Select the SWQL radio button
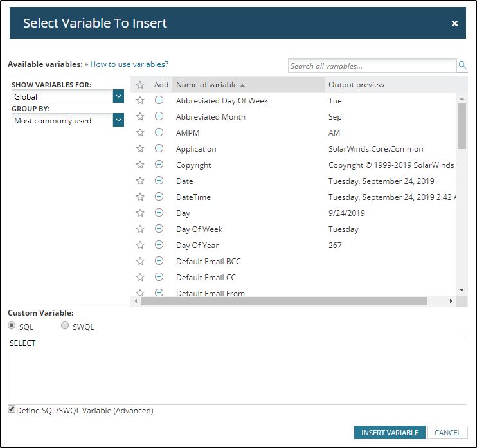The image size is (477, 448). coord(65,326)
